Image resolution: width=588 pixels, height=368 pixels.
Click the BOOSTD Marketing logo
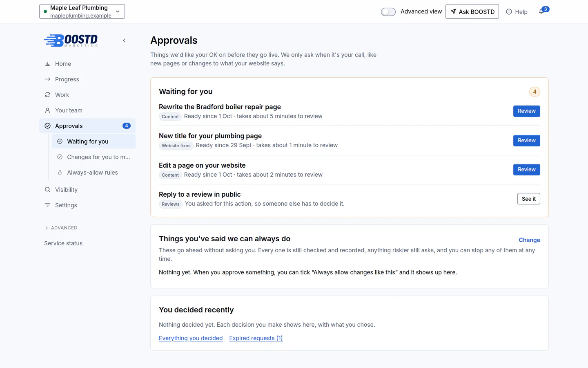tap(71, 40)
